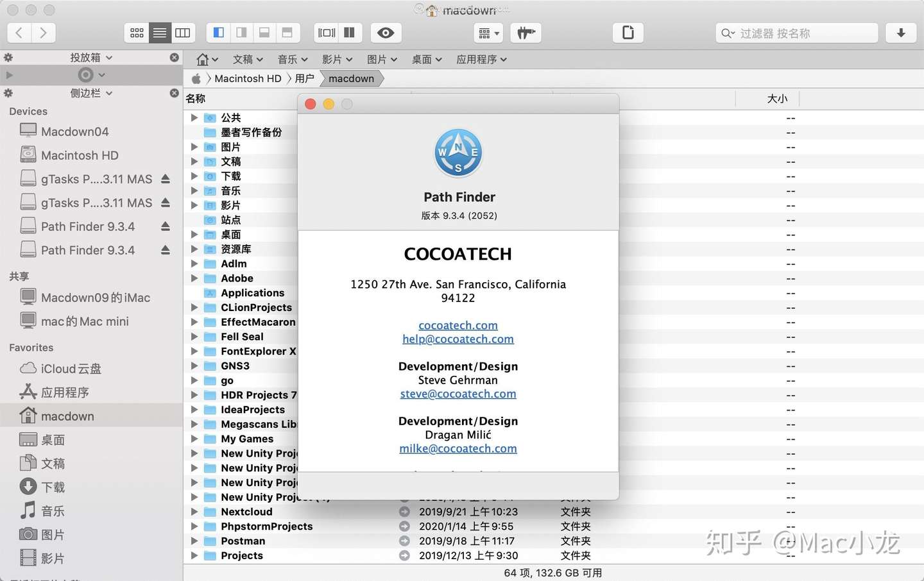Open the 音乐 favorites menu
The height and width of the screenshot is (581, 924).
click(293, 60)
